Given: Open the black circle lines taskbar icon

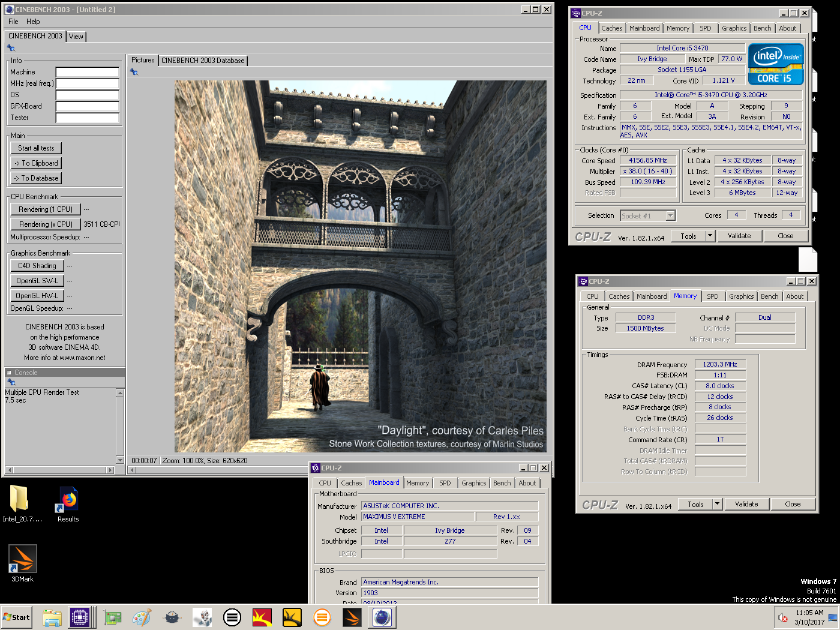Looking at the screenshot, I should (x=232, y=617).
